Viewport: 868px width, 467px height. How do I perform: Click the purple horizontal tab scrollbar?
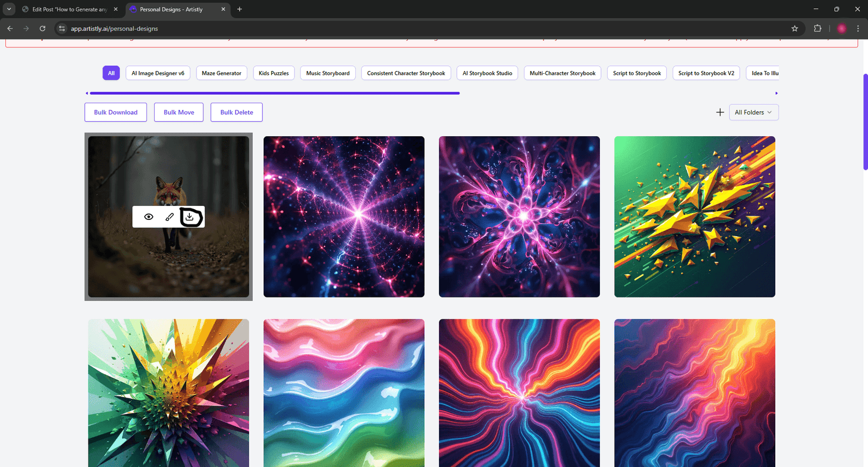[275, 93]
